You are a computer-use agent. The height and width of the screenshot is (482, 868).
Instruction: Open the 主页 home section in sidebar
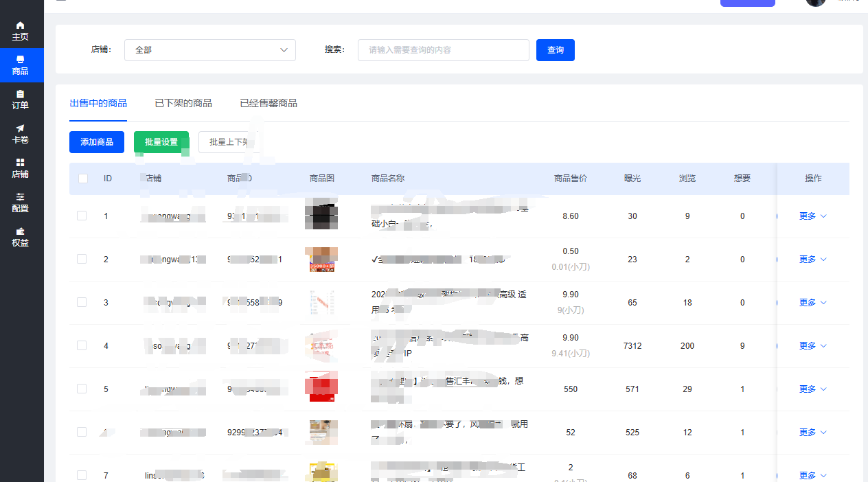pos(21,31)
